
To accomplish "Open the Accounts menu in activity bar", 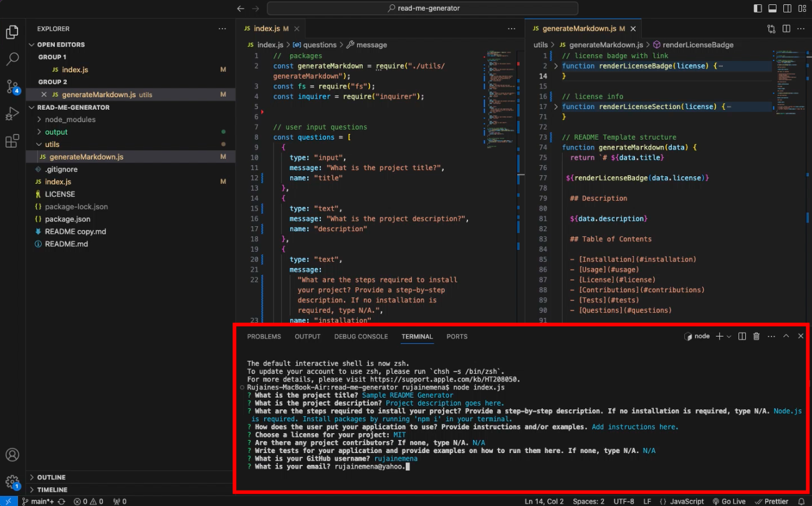I will click(x=12, y=455).
